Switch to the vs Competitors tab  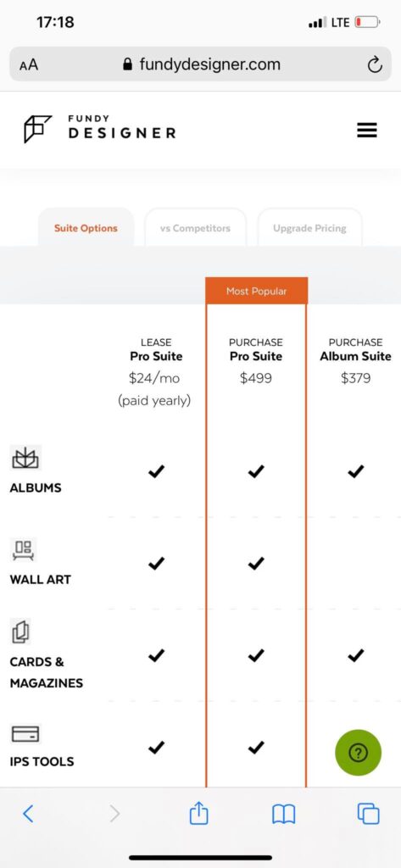tap(195, 228)
